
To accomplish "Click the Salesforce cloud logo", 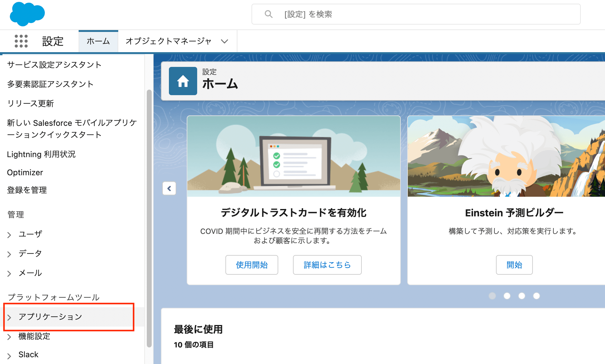I will tap(27, 14).
